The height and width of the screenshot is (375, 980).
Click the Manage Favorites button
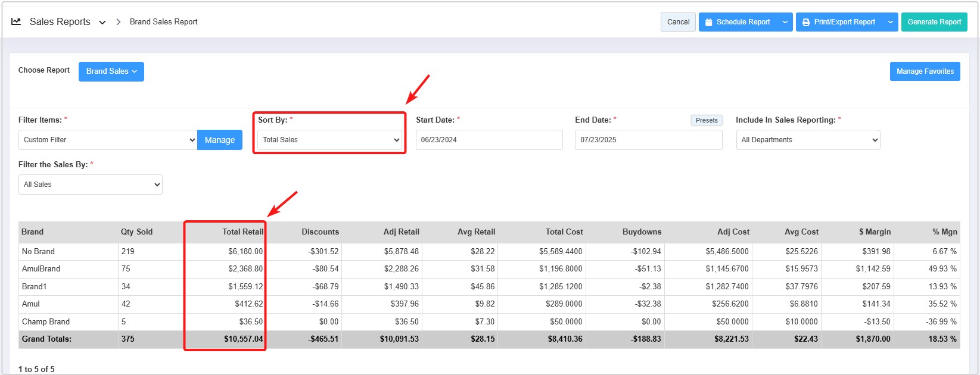pos(925,71)
